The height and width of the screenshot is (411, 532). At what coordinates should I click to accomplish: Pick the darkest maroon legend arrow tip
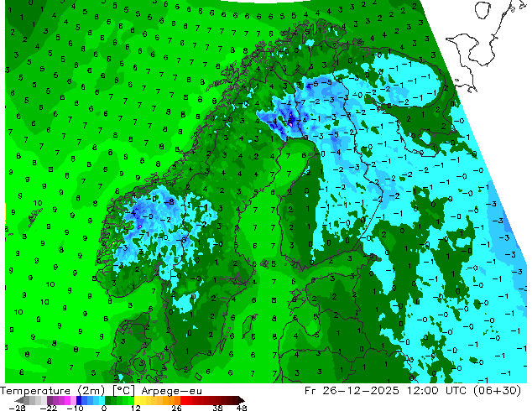click(242, 400)
